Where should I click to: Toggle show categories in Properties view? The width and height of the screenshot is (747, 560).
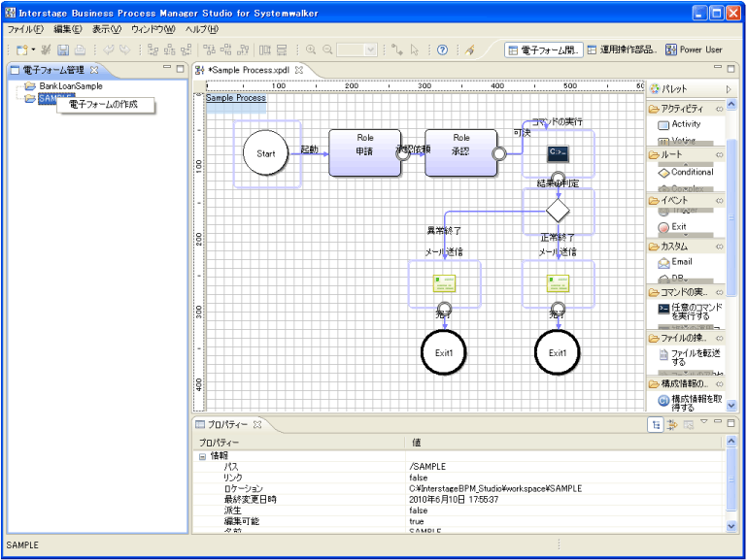656,425
